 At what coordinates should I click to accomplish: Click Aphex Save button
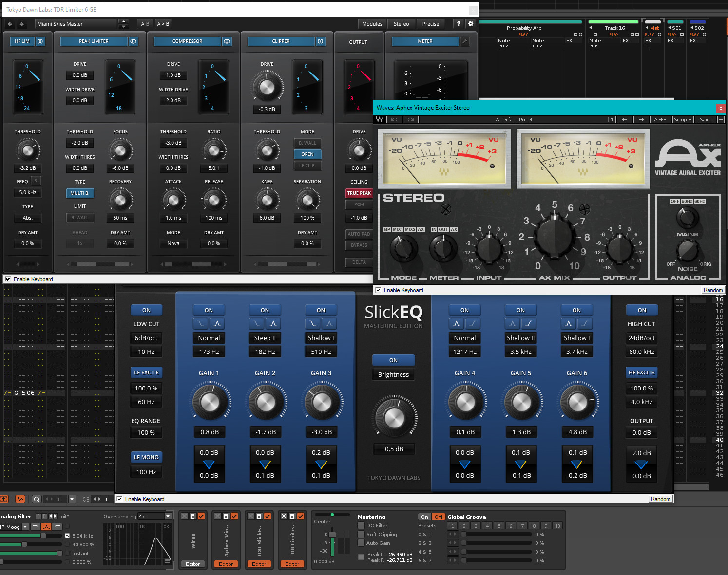click(x=705, y=119)
